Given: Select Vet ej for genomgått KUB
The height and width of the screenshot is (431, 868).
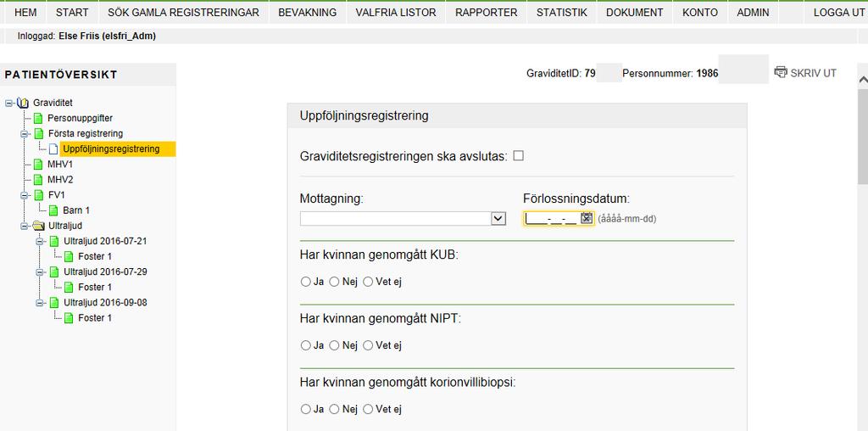Looking at the screenshot, I should pos(368,282).
